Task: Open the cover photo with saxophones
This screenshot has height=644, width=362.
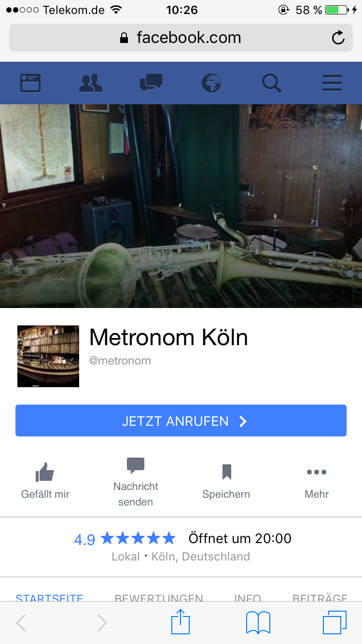Action: coord(181,206)
